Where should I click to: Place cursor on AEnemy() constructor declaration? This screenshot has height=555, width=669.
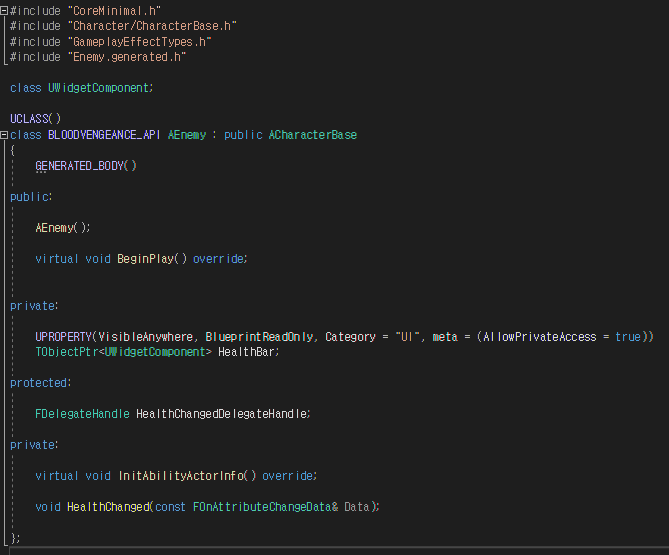pos(63,228)
